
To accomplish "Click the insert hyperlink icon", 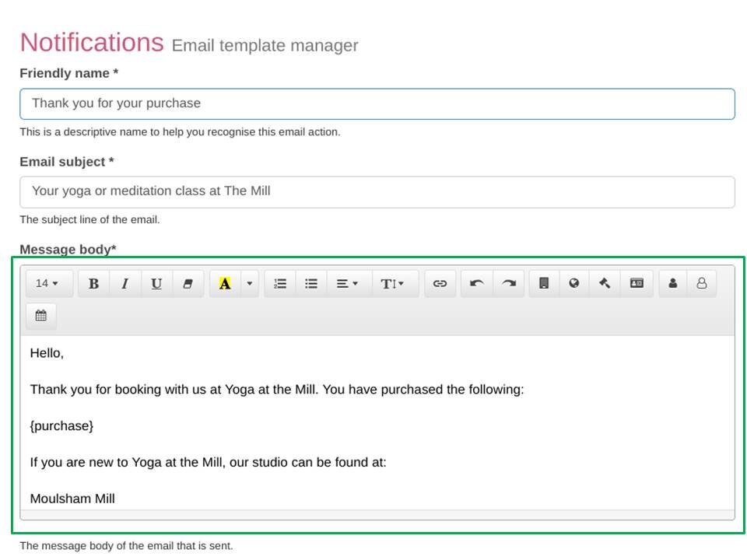I will point(440,283).
